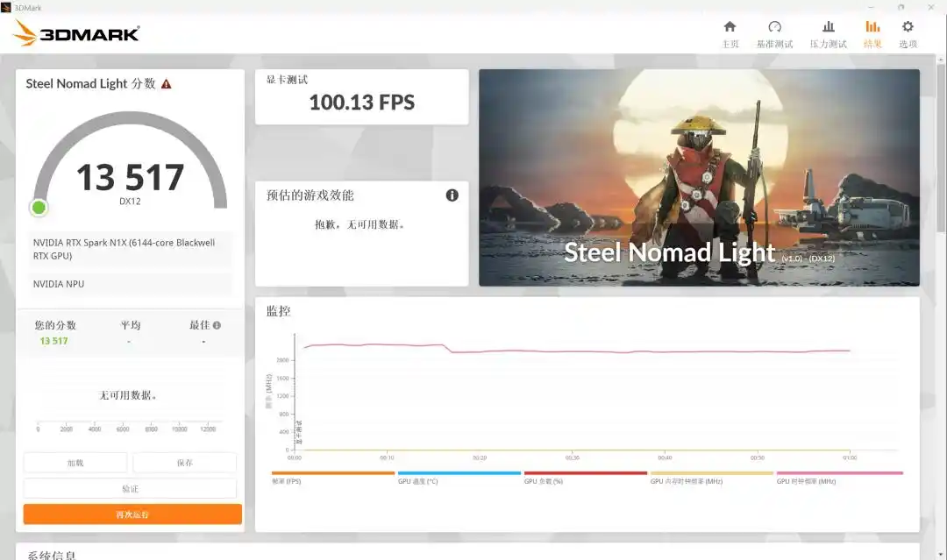The image size is (947, 560).
Task: Click the NVIDIA RTX Spark N1X GPU name
Action: coord(129,249)
